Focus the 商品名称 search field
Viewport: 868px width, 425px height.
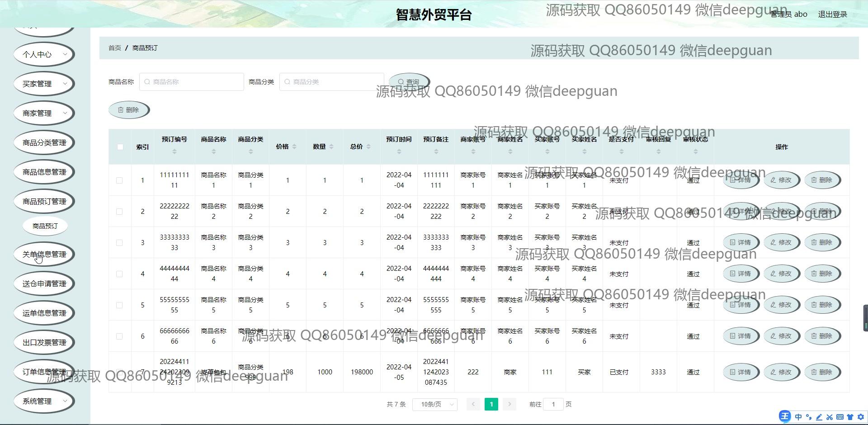pyautogui.click(x=192, y=82)
